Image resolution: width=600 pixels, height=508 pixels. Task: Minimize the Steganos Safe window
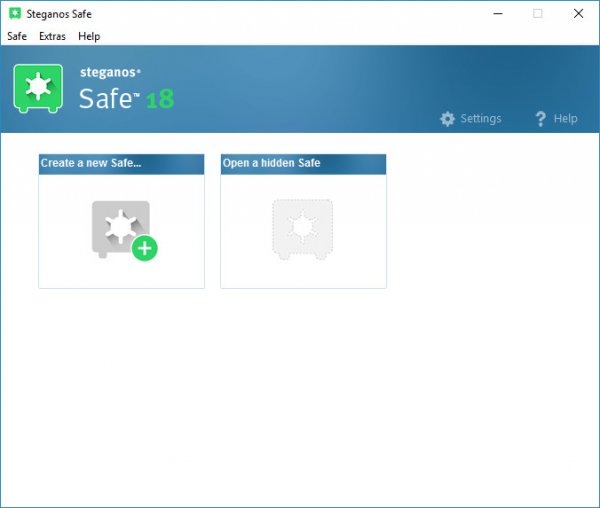498,14
